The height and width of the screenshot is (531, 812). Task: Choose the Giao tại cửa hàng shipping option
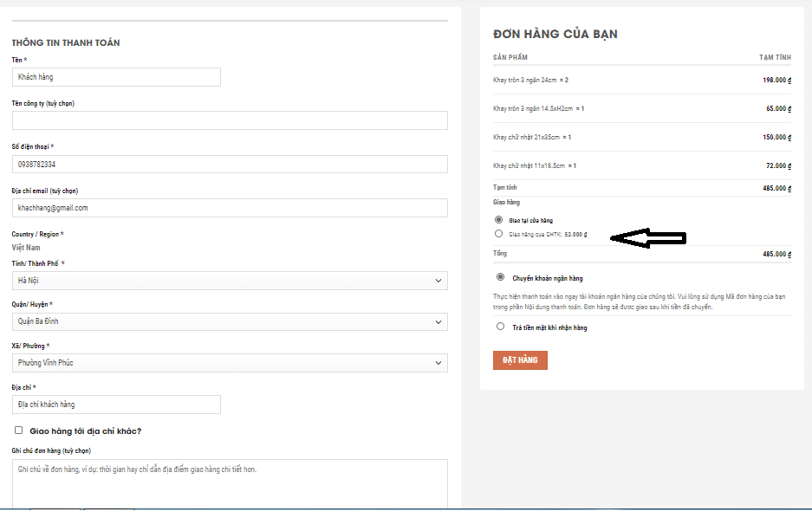[498, 220]
